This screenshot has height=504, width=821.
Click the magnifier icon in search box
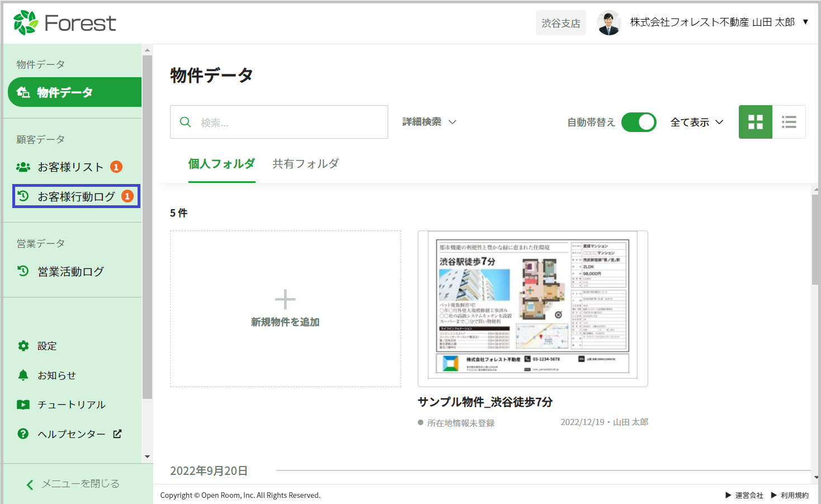coord(185,122)
